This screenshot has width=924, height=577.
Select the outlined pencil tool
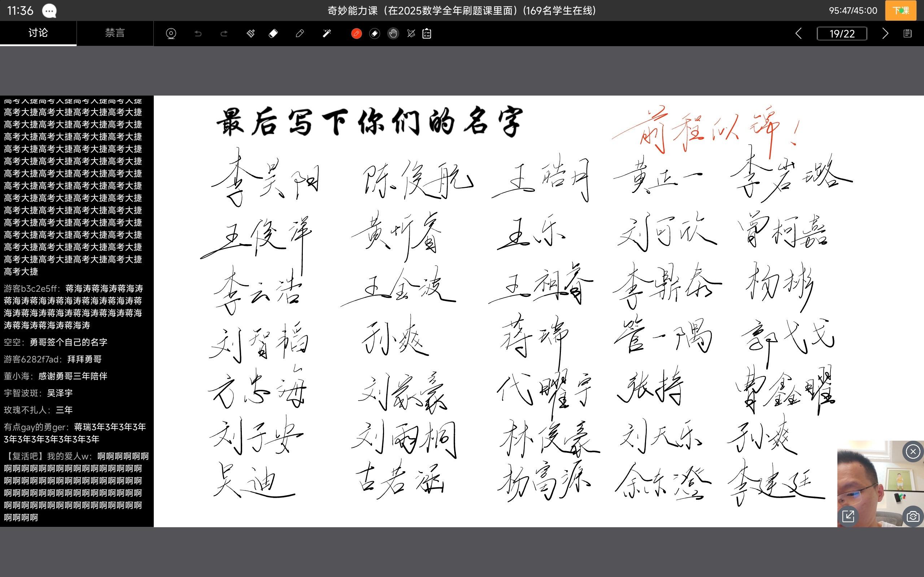click(x=300, y=34)
